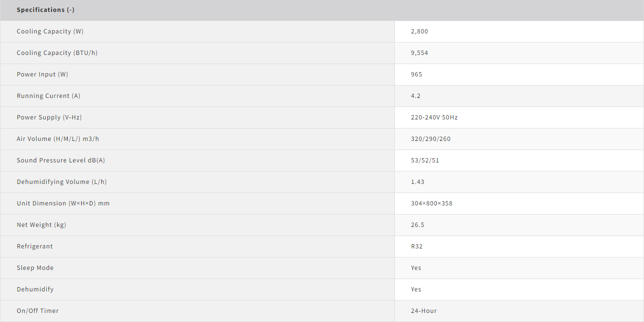The height and width of the screenshot is (322, 644).
Task: Click the Cooling Capacity (W) label
Action: click(x=50, y=32)
